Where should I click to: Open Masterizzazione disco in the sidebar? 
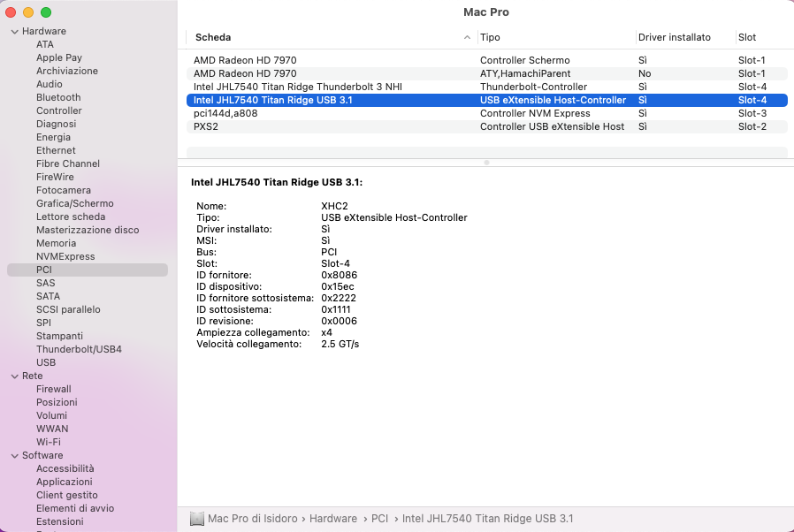88,230
